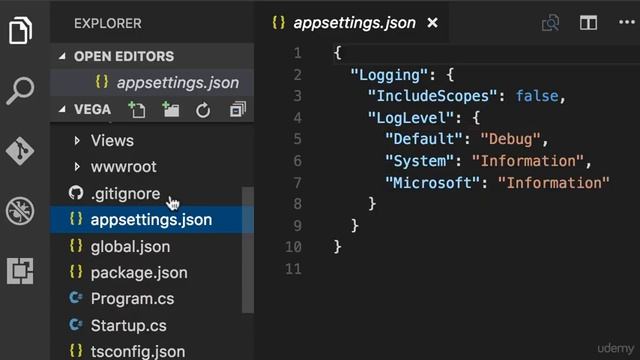Click line number 1 in the gutter
The image size is (640, 360).
tap(297, 53)
